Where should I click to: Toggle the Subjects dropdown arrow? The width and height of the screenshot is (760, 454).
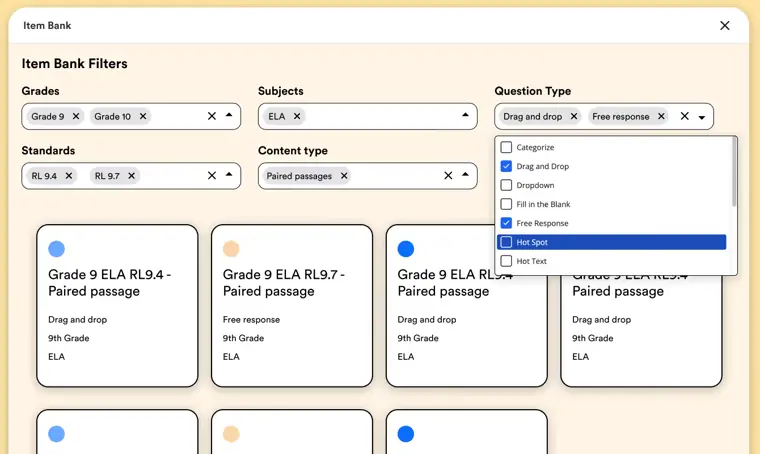pyautogui.click(x=465, y=115)
